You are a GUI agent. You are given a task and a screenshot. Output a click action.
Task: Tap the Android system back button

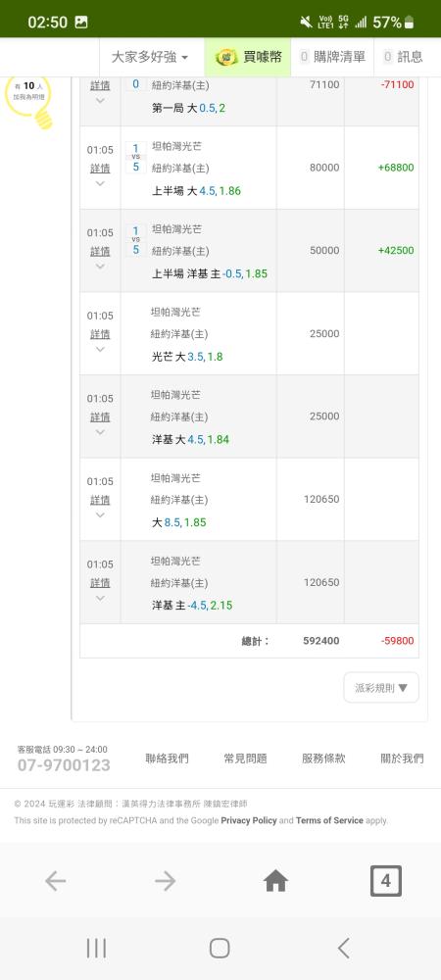point(344,948)
